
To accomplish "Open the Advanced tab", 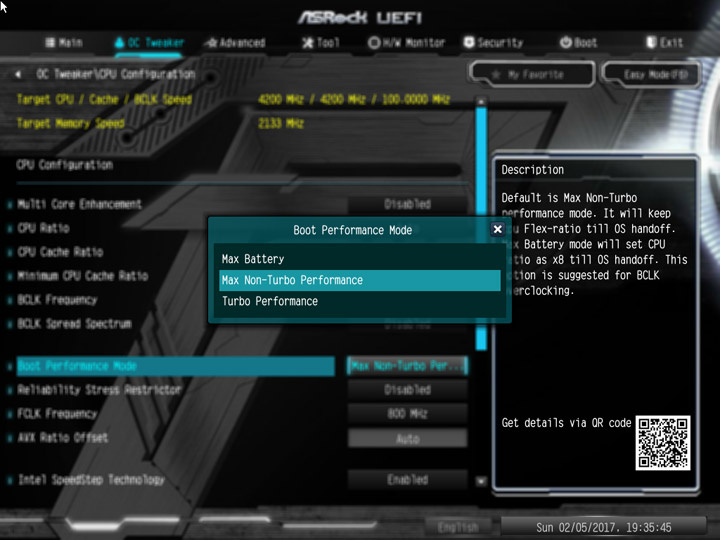I will click(236, 43).
